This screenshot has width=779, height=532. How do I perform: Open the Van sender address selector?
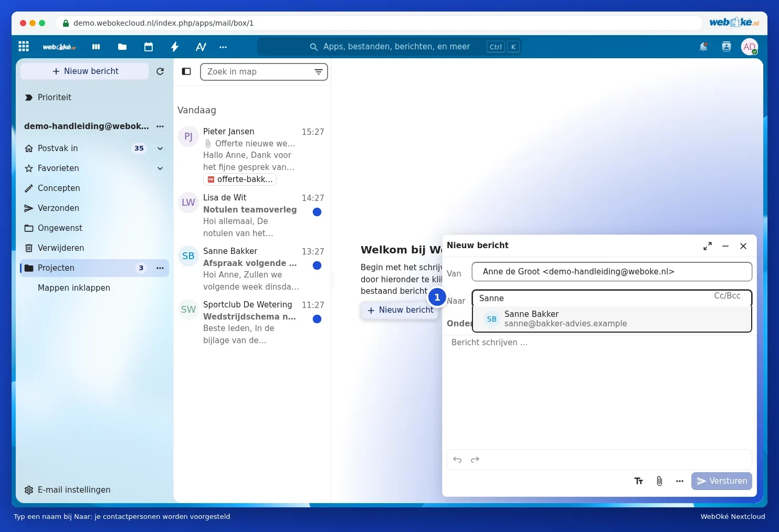[612, 272]
